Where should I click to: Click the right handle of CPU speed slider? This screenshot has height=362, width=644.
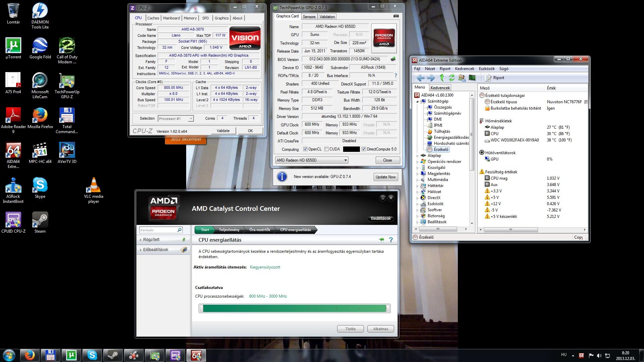click(x=388, y=308)
